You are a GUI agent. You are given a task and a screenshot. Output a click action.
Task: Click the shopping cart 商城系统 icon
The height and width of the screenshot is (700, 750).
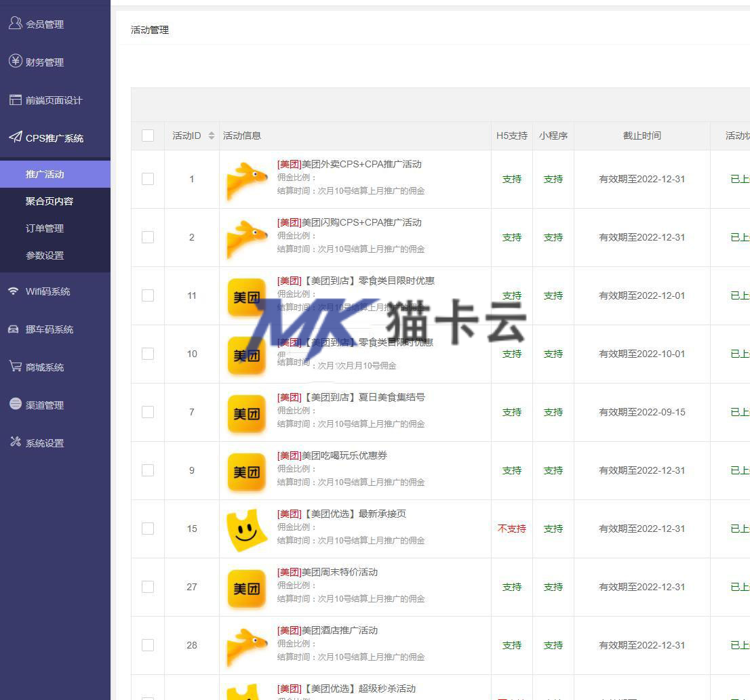16,367
